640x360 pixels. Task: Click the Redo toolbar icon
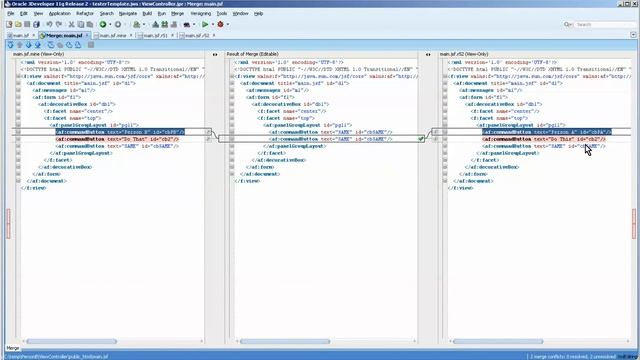(58, 24)
